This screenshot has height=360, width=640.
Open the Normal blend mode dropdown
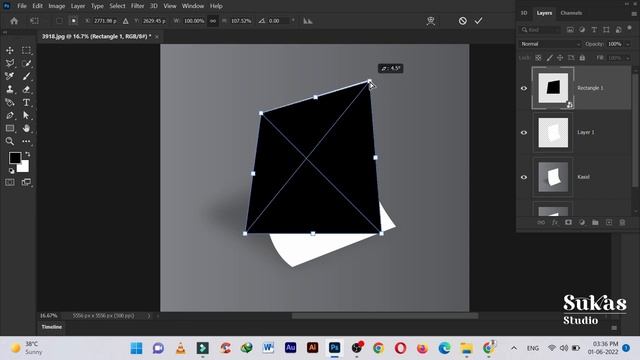click(x=550, y=44)
